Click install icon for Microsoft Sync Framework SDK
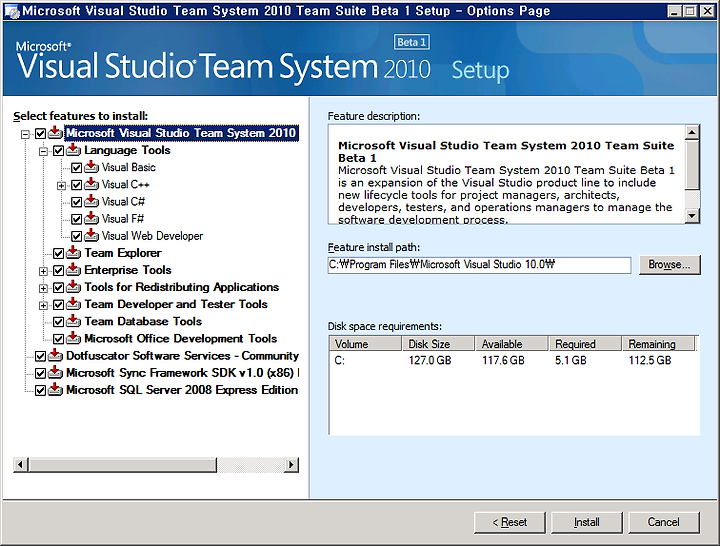 coord(55,372)
